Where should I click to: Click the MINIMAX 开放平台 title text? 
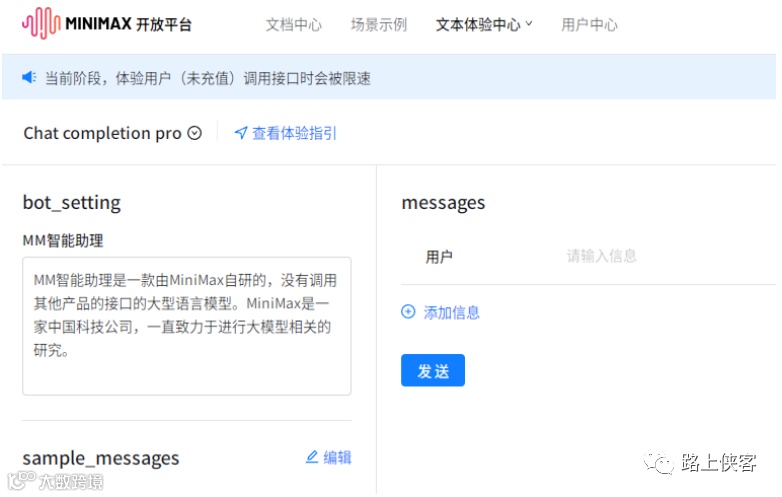[128, 24]
